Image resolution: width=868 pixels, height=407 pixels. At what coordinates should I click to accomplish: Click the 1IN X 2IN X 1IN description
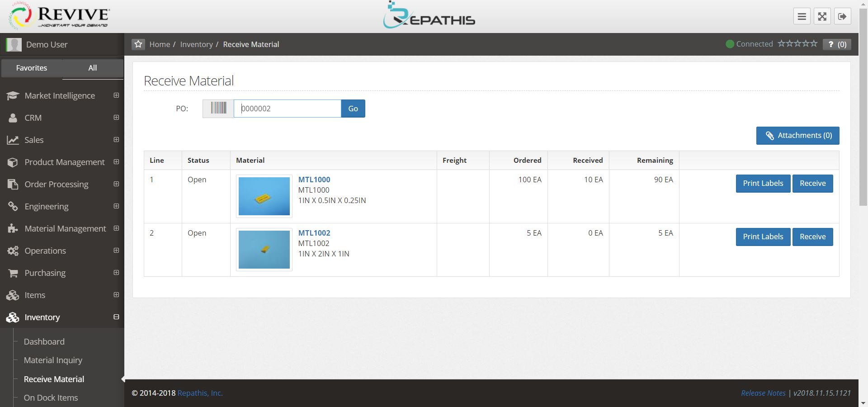pyautogui.click(x=324, y=254)
